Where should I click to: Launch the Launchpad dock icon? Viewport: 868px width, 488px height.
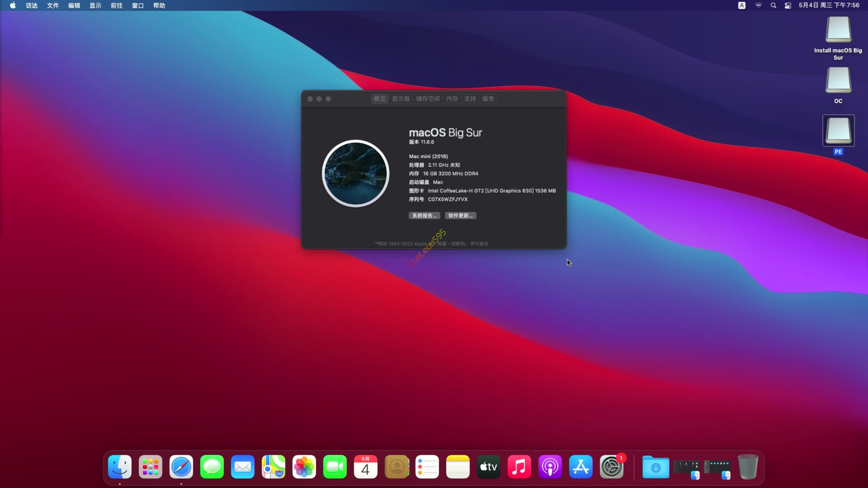pos(151,467)
